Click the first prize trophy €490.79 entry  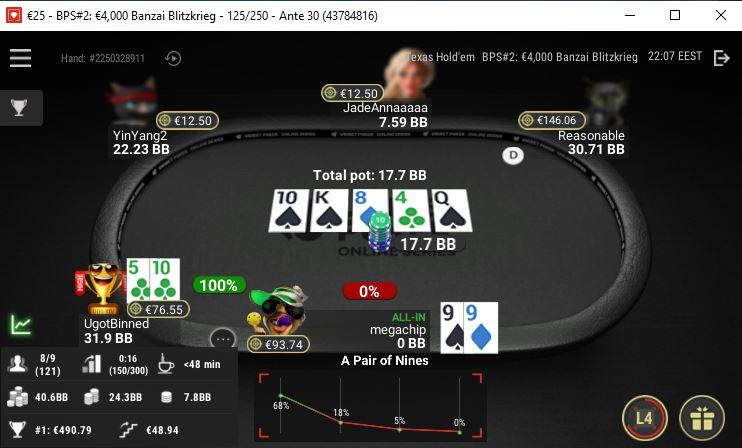[x=54, y=430]
